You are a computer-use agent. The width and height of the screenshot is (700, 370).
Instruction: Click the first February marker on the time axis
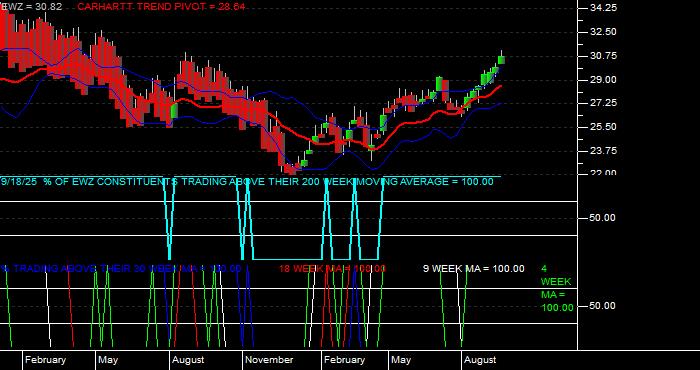45,360
